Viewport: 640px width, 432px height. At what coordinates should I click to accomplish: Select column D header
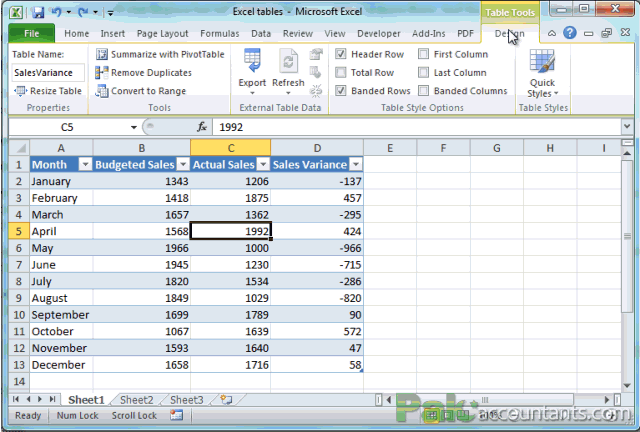(317, 148)
